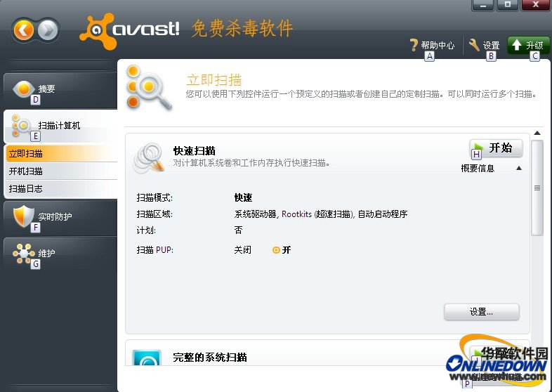
Task: Collapse 概要信息 details triangle
Action: click(x=518, y=169)
